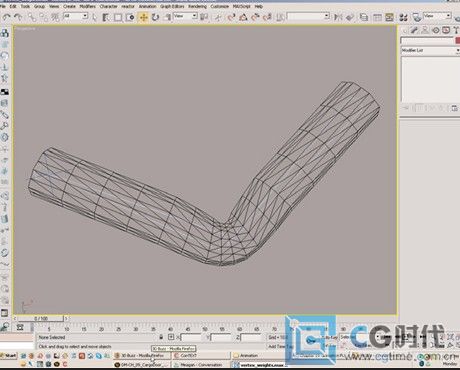Open the Modify panel tab icon
This screenshot has height=370, width=460.
coord(414,30)
